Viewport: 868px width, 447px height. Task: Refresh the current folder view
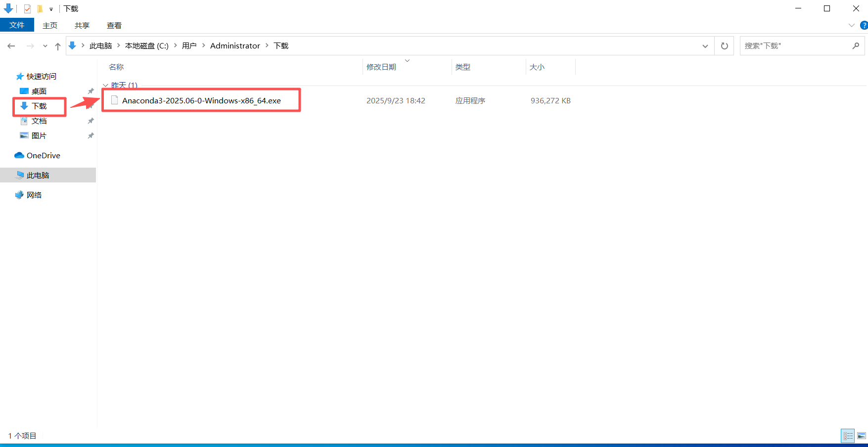725,46
